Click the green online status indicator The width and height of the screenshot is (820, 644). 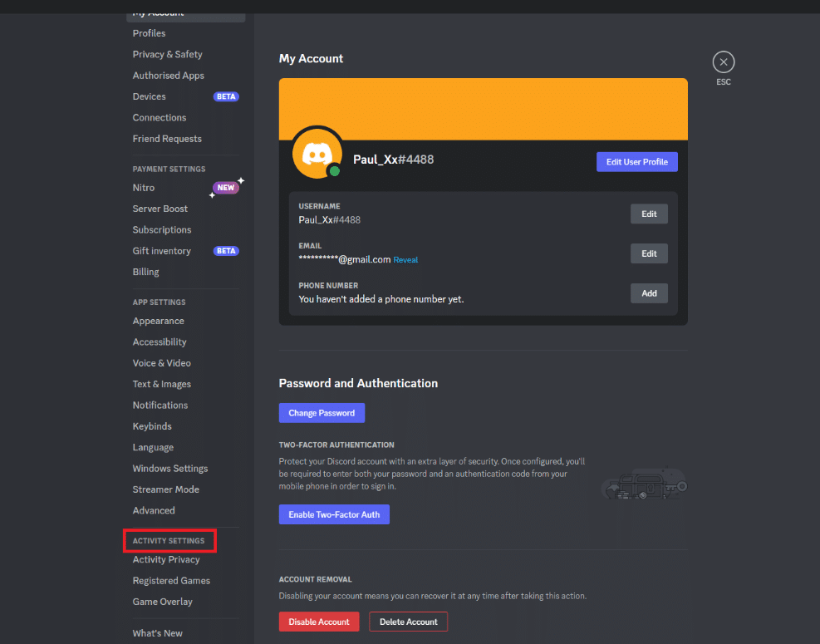click(335, 170)
